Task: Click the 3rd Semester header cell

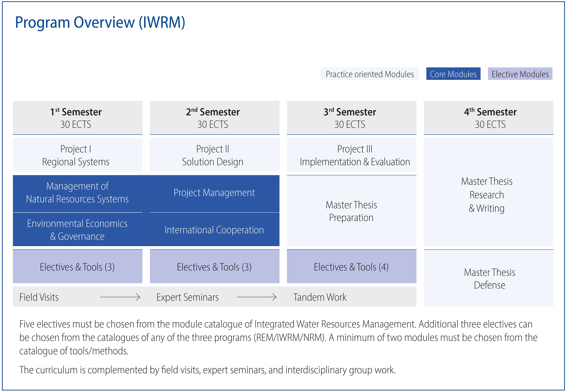Action: [x=352, y=118]
